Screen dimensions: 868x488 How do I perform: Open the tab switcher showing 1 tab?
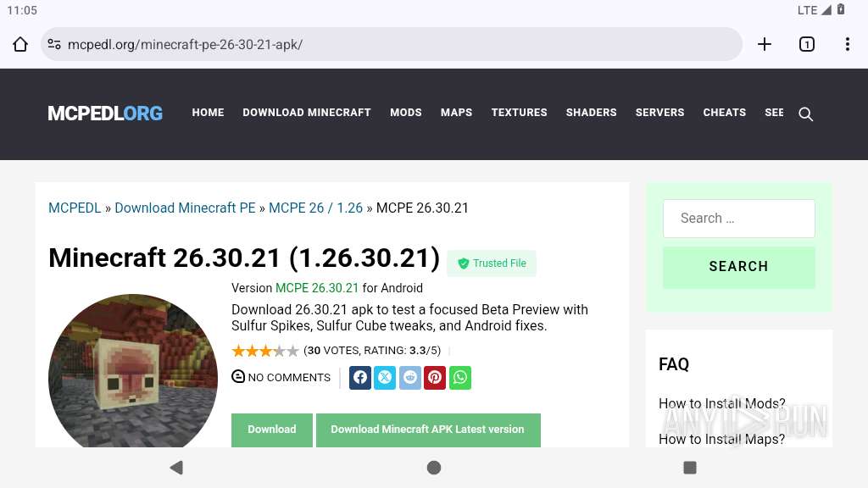click(x=807, y=44)
